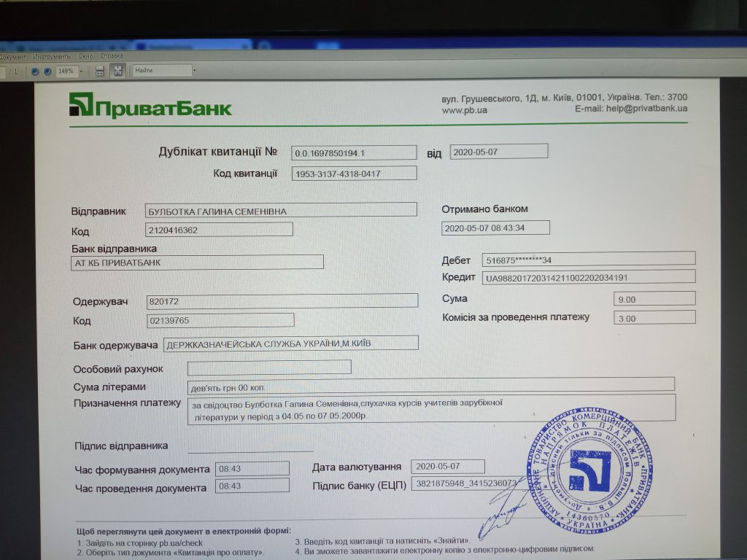Open the Окно menu
Screen dimensions: 747x560
point(86,56)
